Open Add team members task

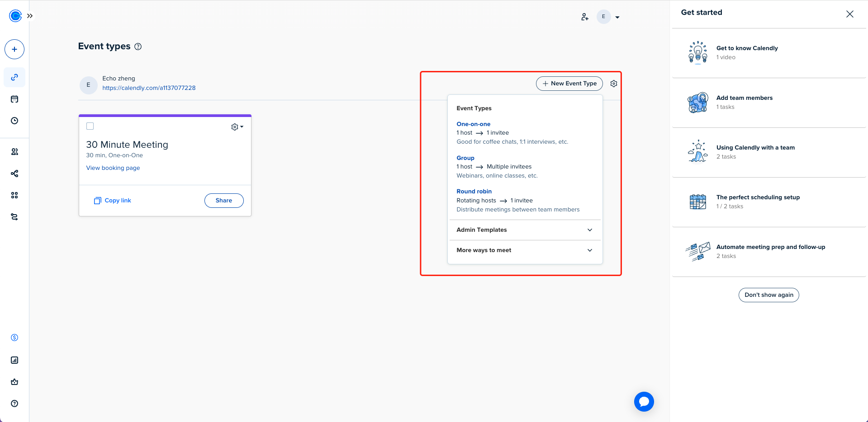[x=769, y=103]
